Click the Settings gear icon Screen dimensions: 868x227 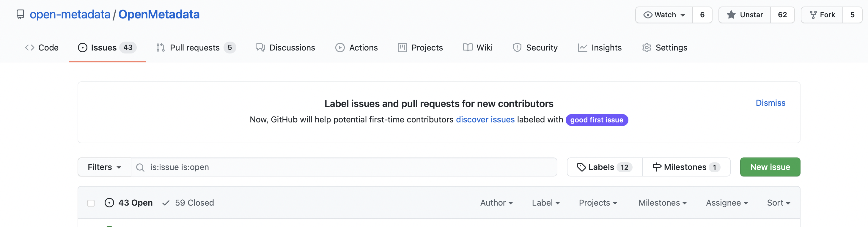647,48
